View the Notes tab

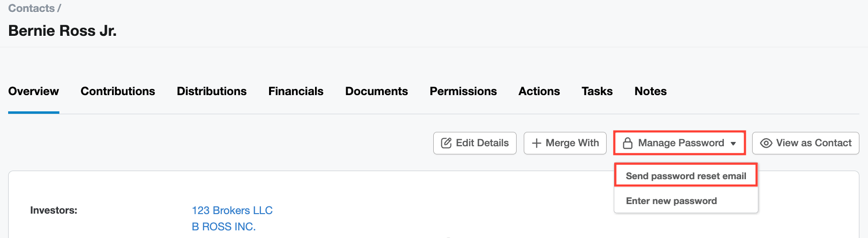point(651,91)
